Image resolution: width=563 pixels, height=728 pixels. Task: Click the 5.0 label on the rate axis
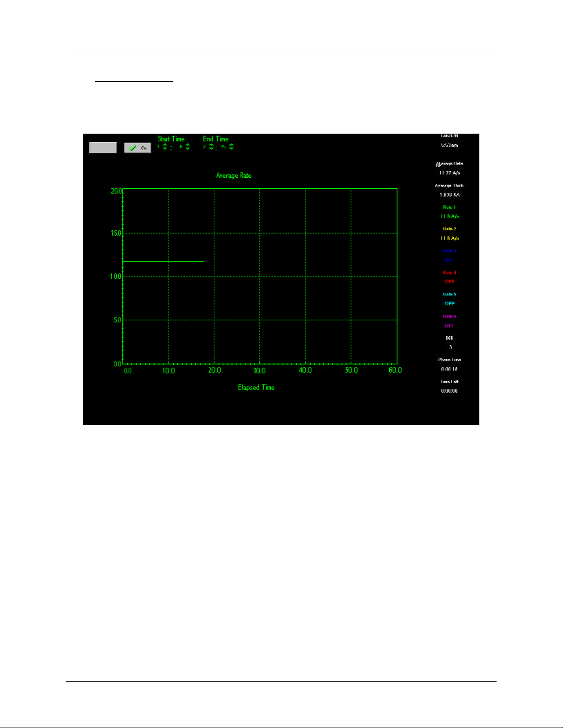coord(118,320)
